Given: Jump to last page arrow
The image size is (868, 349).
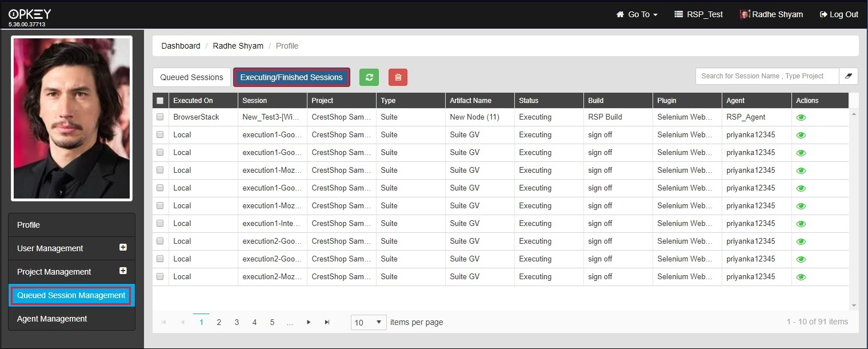Looking at the screenshot, I should [327, 322].
